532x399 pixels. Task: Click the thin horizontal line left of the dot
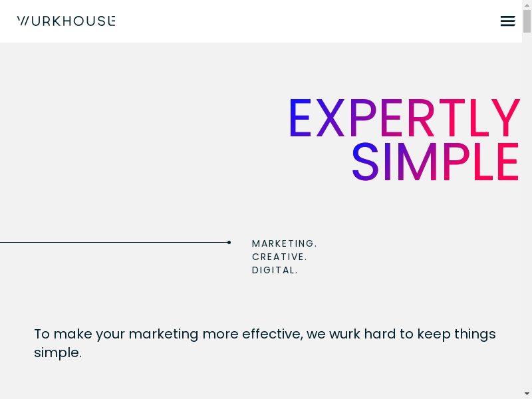[113, 242]
